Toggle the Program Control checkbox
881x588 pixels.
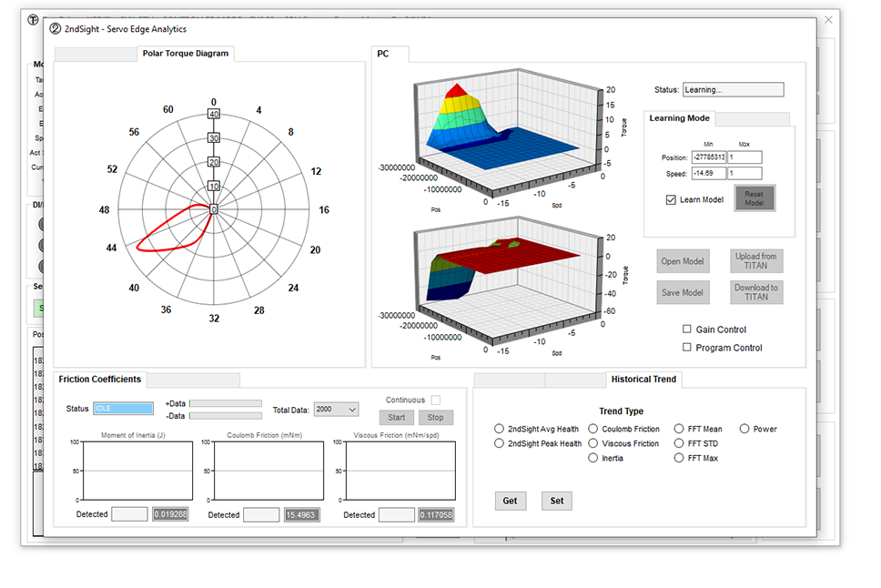[687, 348]
